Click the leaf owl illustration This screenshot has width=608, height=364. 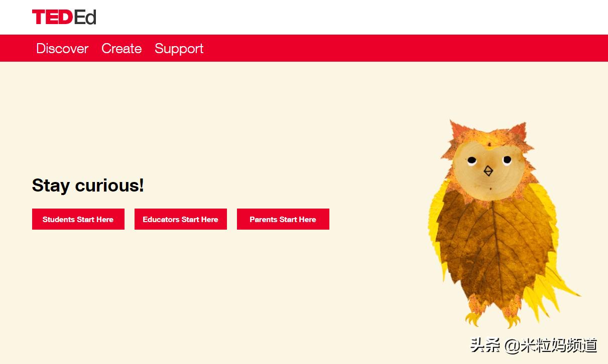pos(502,224)
